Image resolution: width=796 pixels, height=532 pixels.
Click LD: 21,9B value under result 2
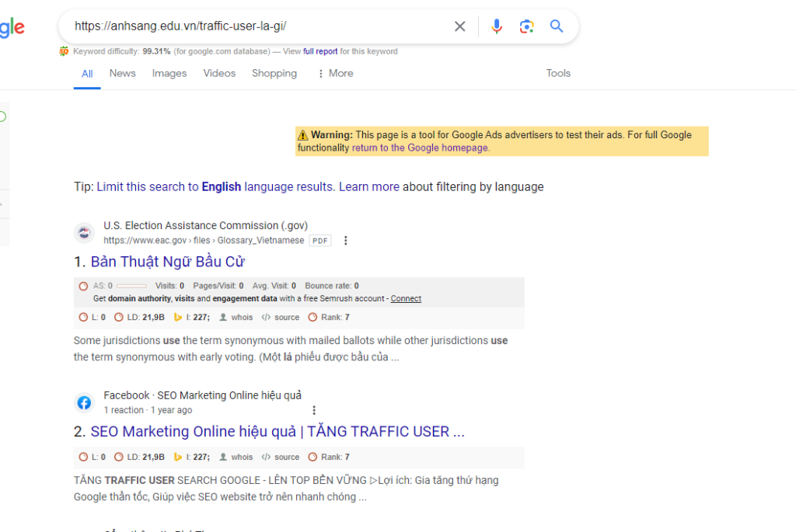pyautogui.click(x=145, y=457)
